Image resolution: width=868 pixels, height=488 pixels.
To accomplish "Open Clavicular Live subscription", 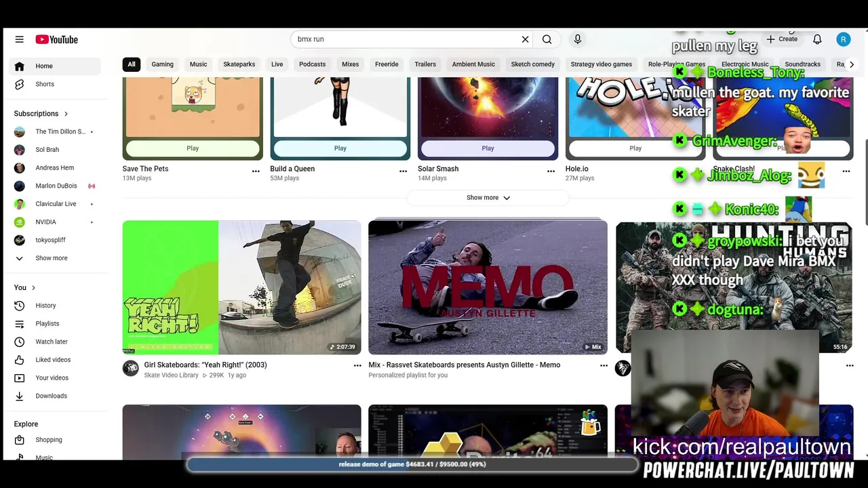I will 56,204.
